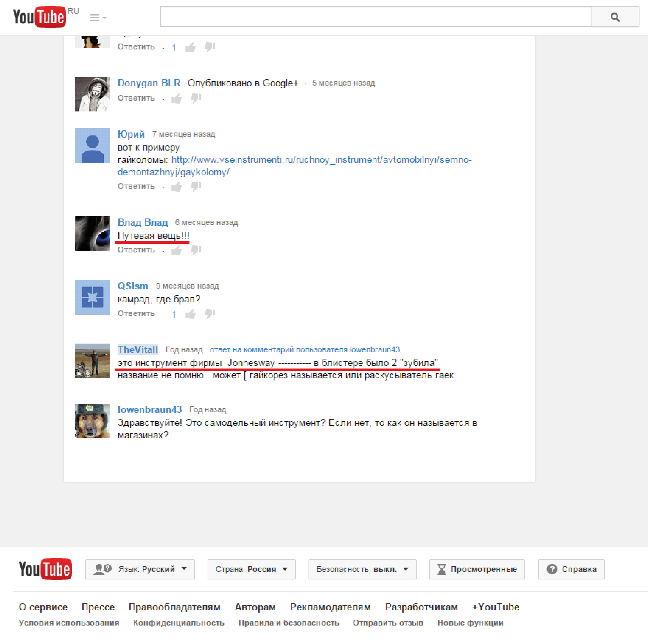Click Ответить under Влад Влад's comment

[136, 250]
